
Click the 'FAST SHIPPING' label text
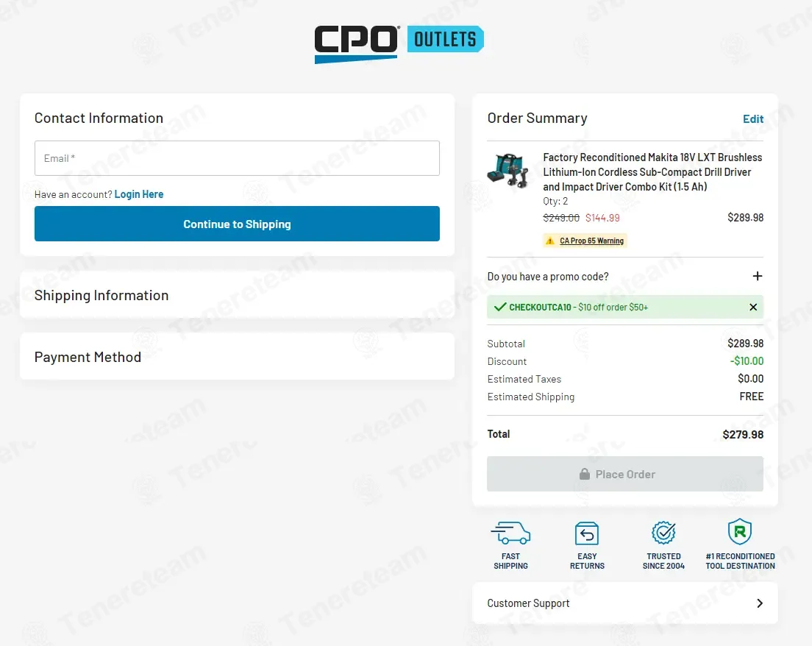pyautogui.click(x=510, y=561)
